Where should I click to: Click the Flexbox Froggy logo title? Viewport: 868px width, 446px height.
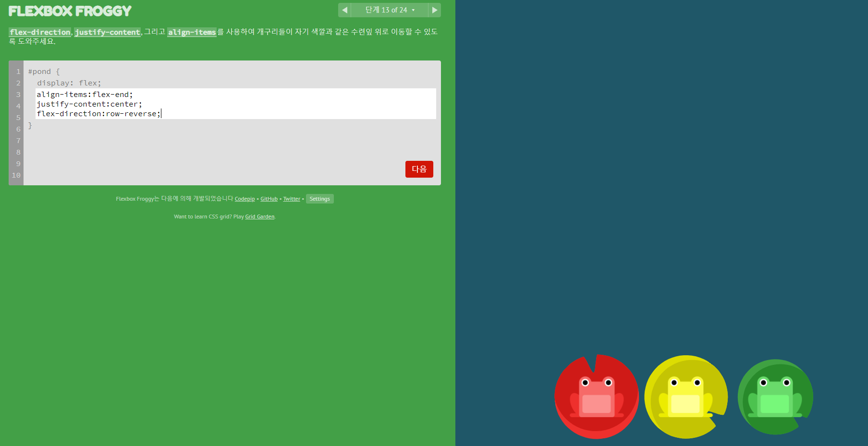pyautogui.click(x=70, y=11)
